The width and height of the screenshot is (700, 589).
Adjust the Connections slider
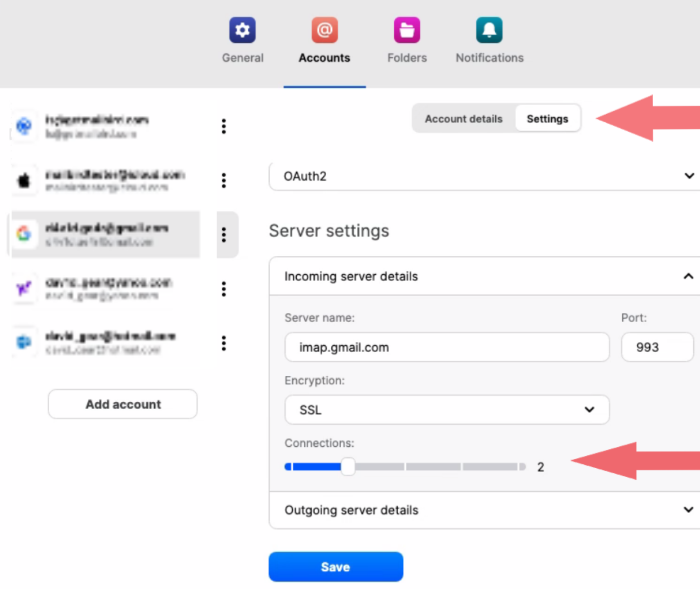tap(348, 467)
